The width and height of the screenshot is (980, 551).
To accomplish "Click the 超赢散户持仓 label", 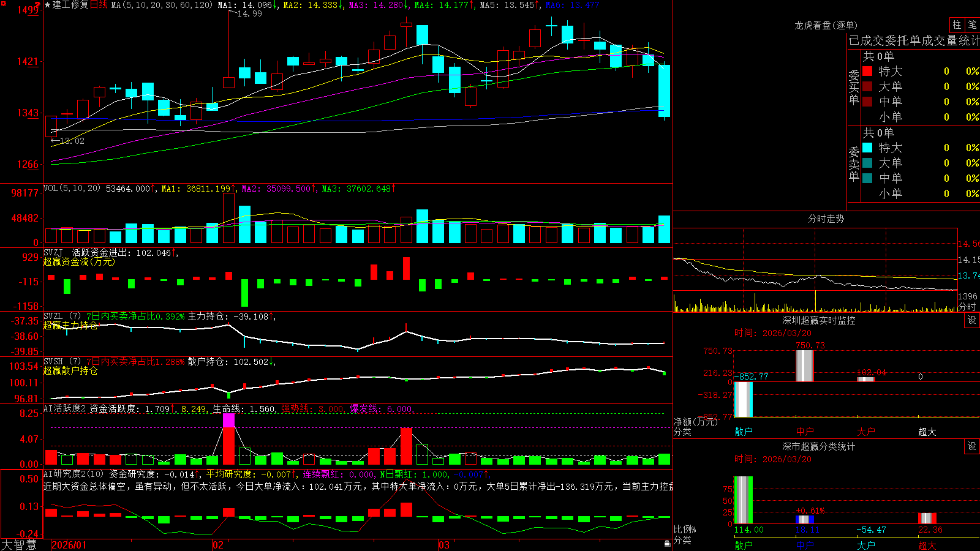I will tap(70, 370).
